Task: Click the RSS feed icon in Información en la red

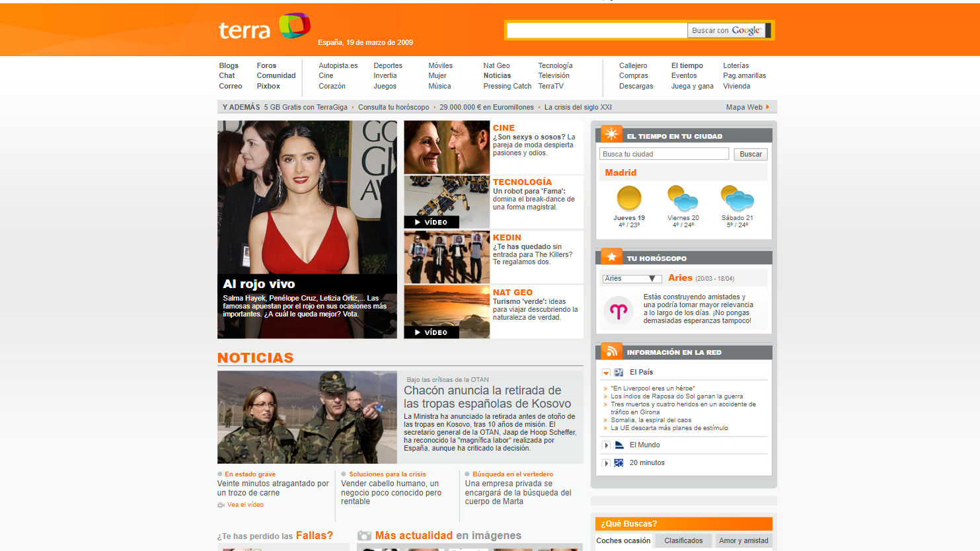Action: [x=611, y=351]
